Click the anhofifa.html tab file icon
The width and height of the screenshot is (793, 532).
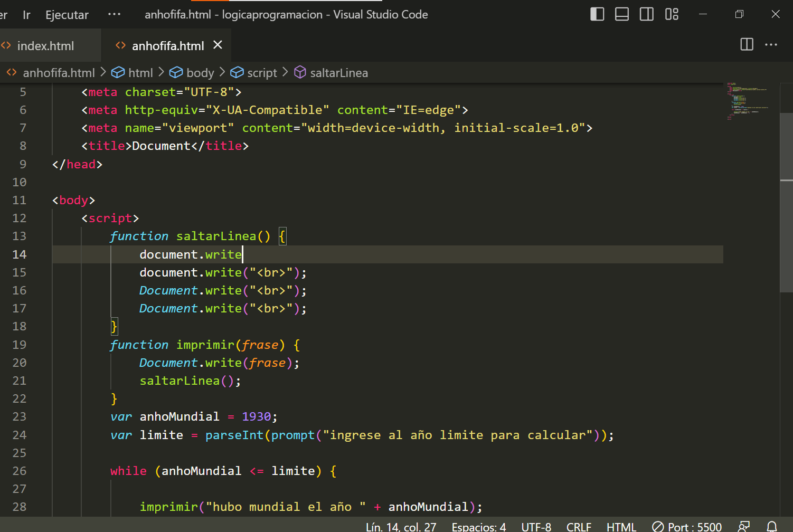click(120, 46)
